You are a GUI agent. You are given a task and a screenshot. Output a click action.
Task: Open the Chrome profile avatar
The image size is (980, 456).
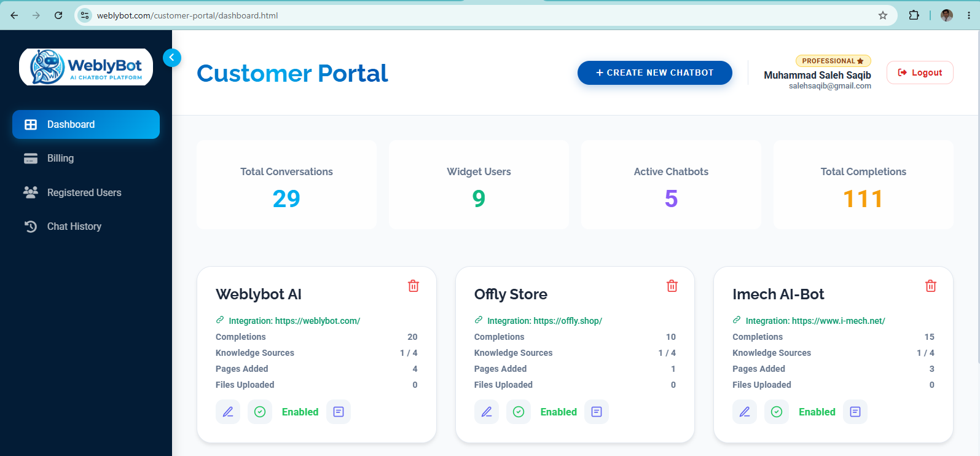click(947, 15)
